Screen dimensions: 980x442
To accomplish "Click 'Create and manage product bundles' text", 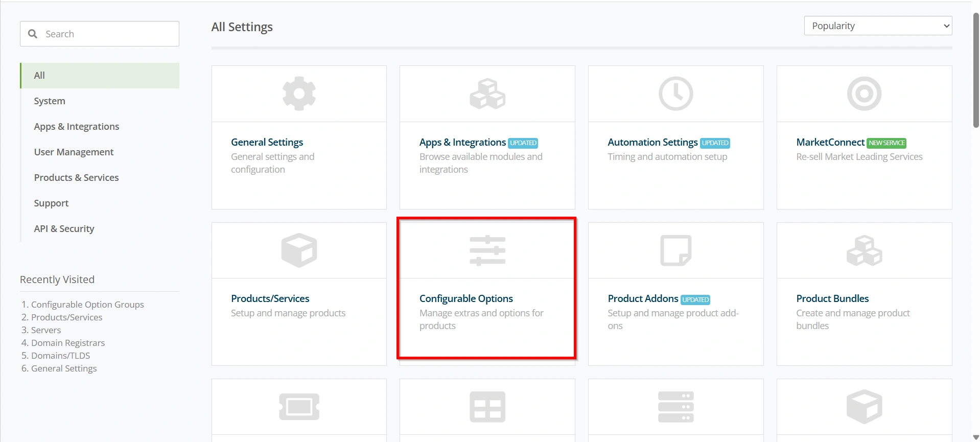I will click(x=853, y=319).
